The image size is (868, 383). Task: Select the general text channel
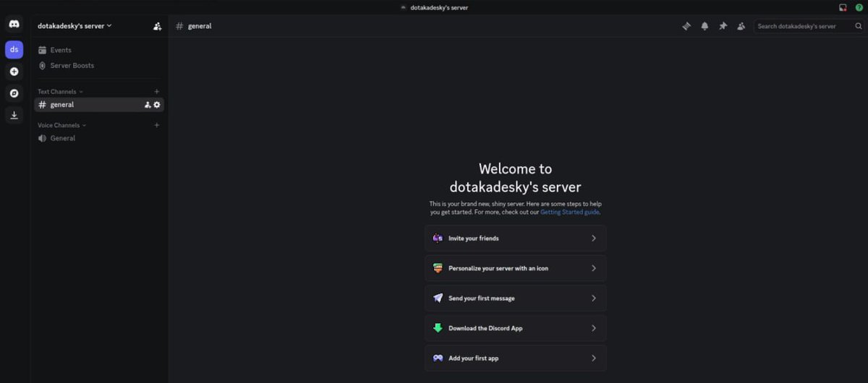(x=98, y=105)
